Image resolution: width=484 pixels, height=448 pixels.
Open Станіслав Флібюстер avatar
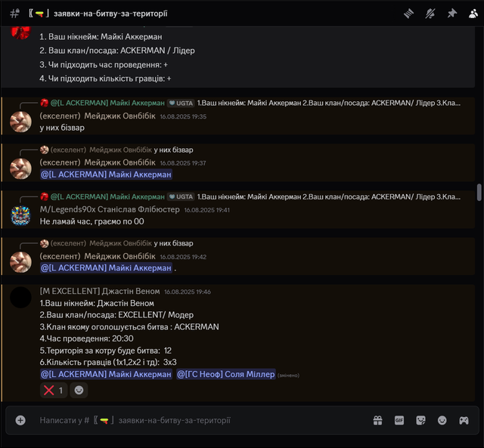(20, 215)
